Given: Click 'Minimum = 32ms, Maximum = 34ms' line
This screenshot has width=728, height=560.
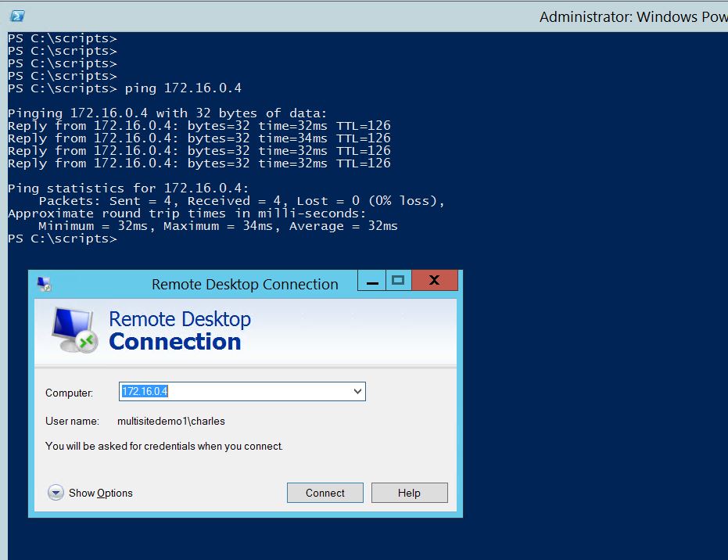Looking at the screenshot, I should coord(217,226).
